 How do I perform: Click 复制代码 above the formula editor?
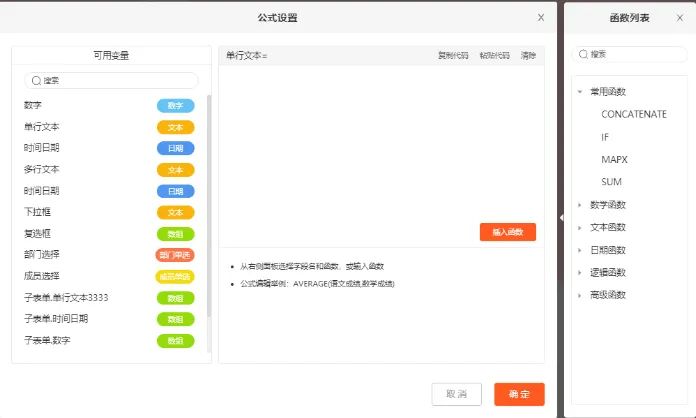click(453, 55)
